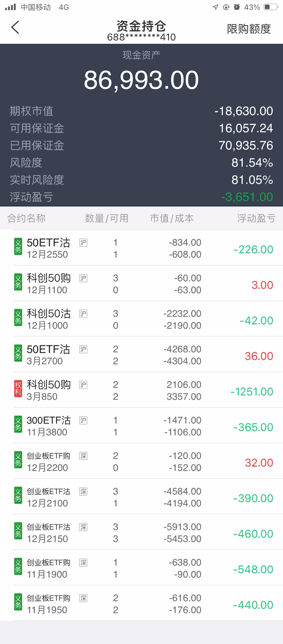Sort by 数量/可用 column header
Image resolution: width=283 pixels, height=644 pixels.
pos(107,218)
